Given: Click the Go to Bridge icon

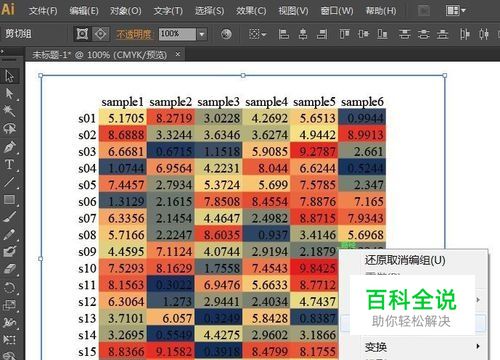Looking at the screenshot, I should tap(424, 11).
